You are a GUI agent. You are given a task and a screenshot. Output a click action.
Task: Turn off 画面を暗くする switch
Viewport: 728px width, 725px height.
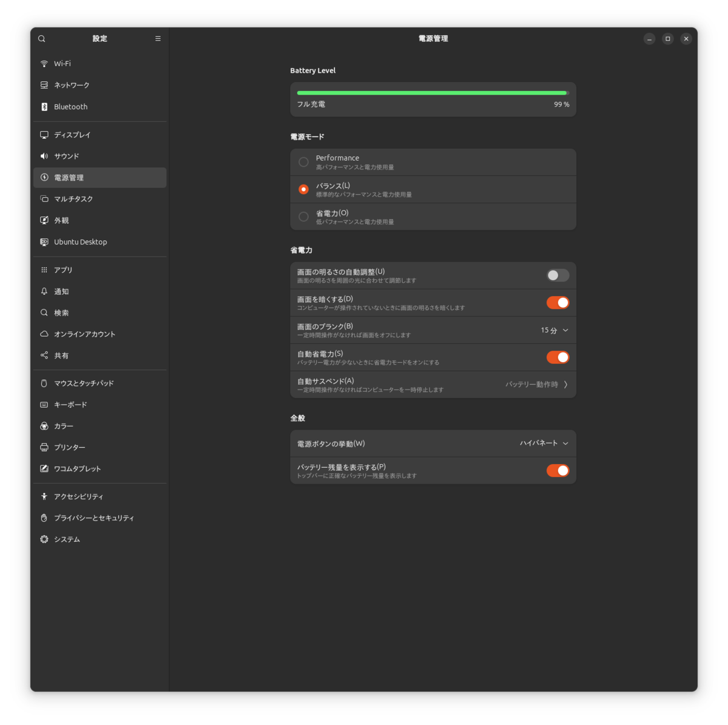(x=558, y=303)
